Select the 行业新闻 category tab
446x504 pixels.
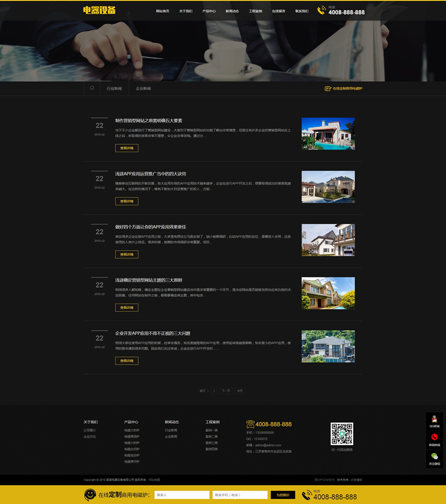point(114,89)
